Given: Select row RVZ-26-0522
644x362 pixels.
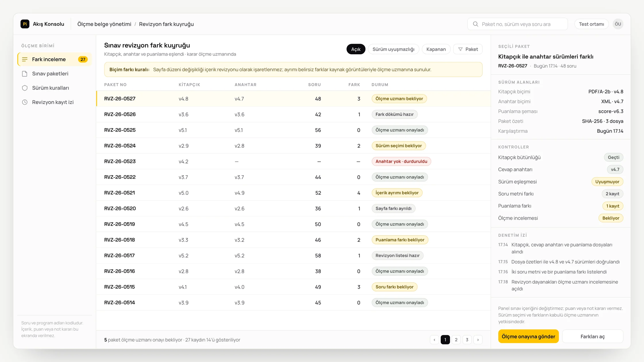Looking at the screenshot, I should point(293,177).
